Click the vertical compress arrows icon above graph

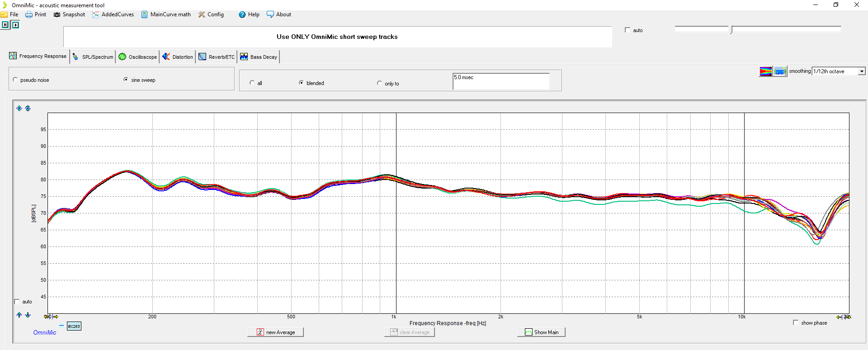coord(28,108)
